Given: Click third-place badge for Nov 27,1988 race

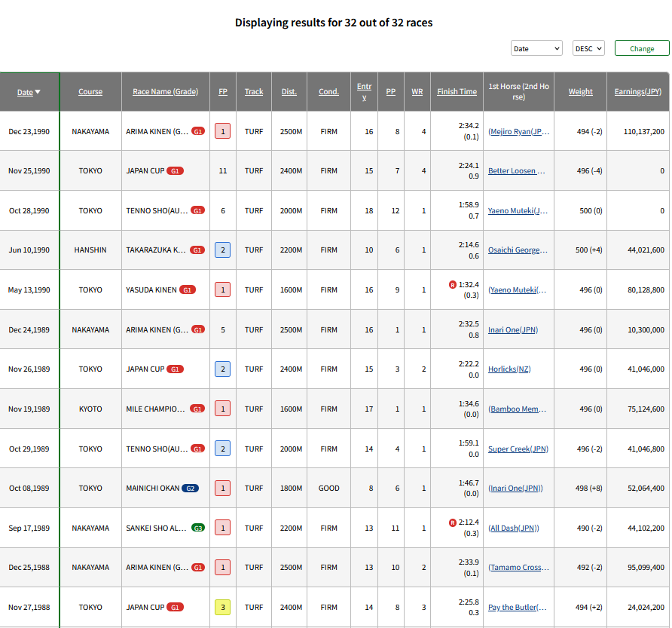Looking at the screenshot, I should click(223, 607).
